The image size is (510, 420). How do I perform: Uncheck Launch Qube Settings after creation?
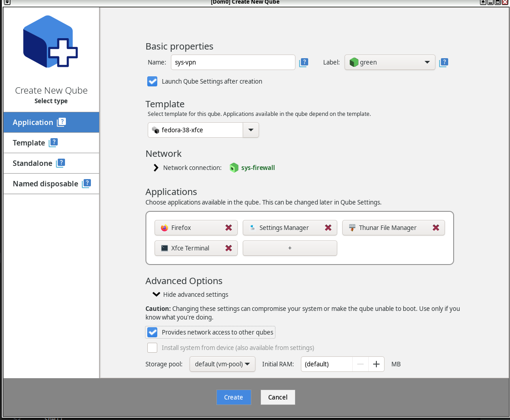point(152,81)
